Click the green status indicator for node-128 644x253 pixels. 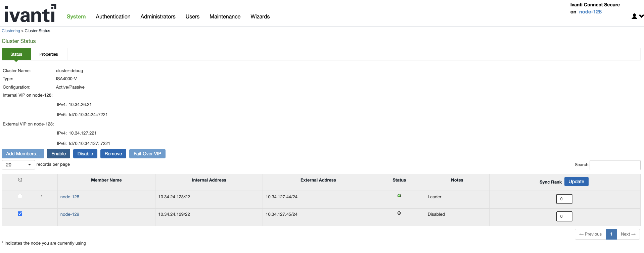pyautogui.click(x=399, y=196)
